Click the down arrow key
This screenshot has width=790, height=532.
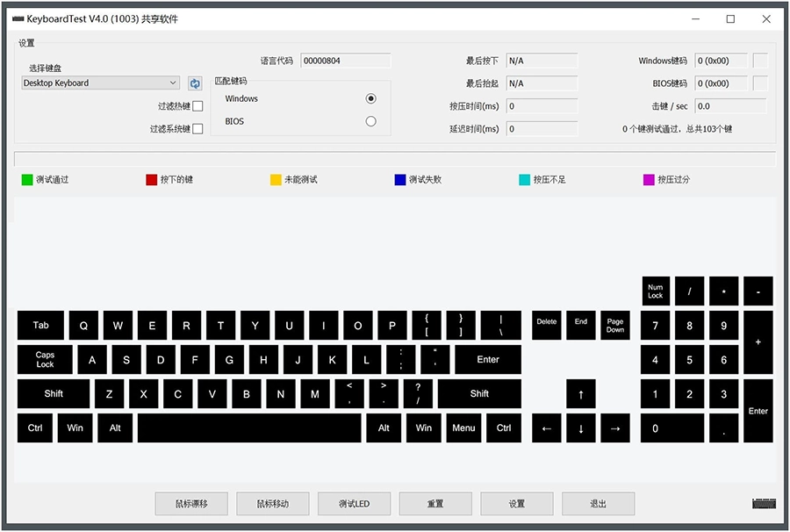click(580, 428)
